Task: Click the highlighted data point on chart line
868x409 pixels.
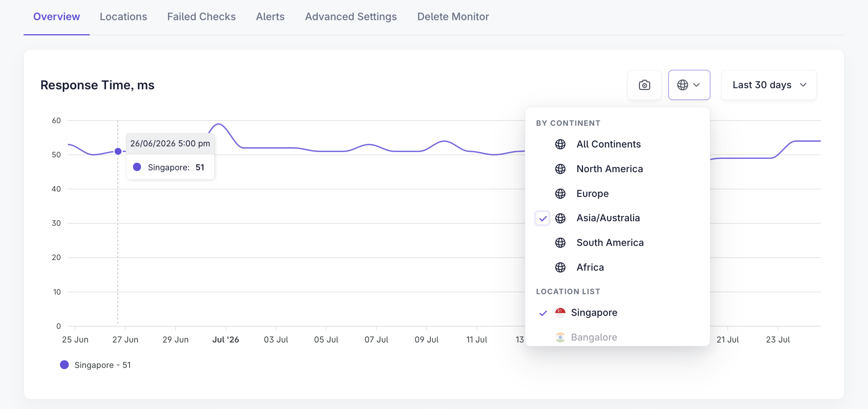Action: 118,151
